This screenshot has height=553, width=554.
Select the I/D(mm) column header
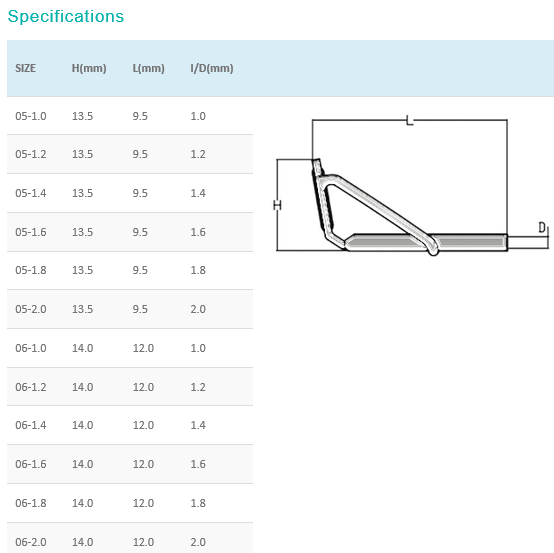(212, 68)
